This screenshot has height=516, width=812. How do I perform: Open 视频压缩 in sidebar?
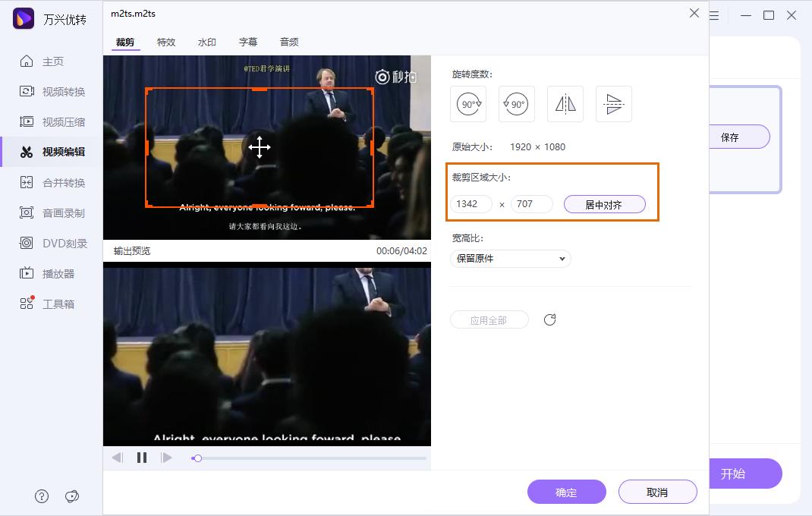pyautogui.click(x=52, y=121)
